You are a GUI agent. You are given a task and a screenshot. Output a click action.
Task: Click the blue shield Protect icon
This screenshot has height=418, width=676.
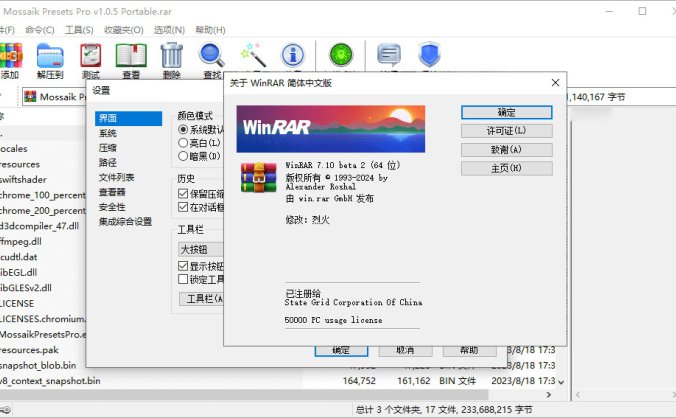click(429, 54)
